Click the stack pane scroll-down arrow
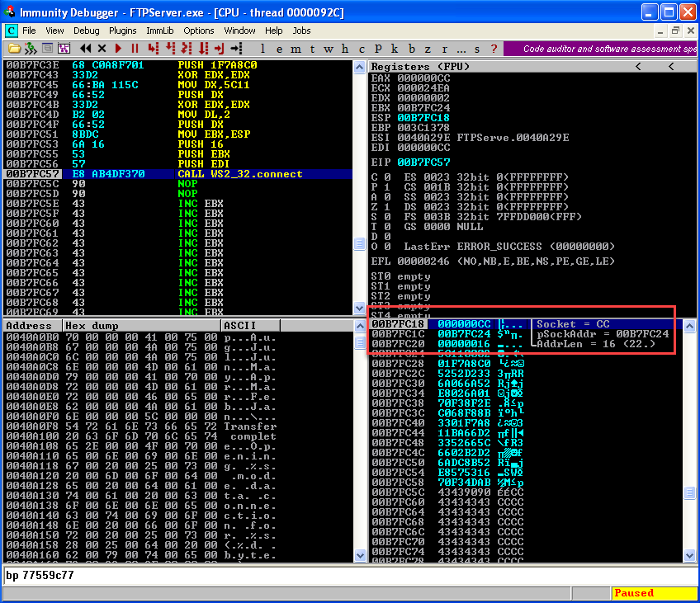This screenshot has width=700, height=603. (689, 556)
